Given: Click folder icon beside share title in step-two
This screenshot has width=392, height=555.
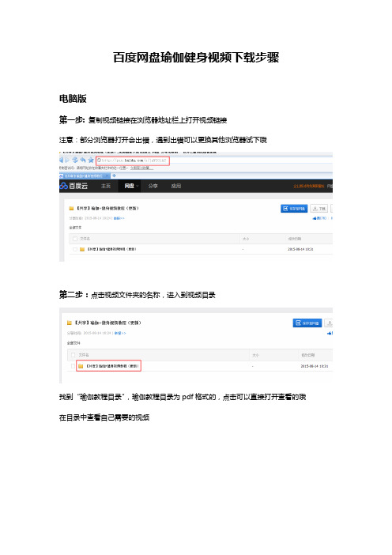Looking at the screenshot, I should tap(70, 323).
